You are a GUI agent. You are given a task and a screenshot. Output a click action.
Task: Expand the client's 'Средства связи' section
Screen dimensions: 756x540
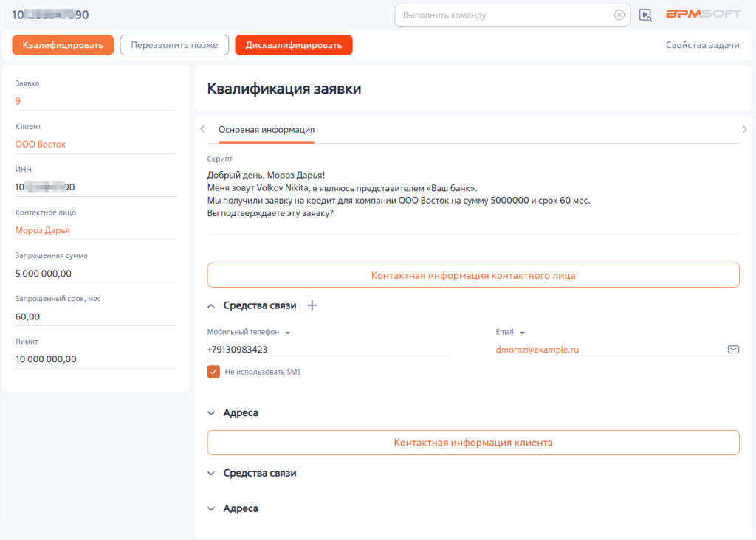click(211, 473)
